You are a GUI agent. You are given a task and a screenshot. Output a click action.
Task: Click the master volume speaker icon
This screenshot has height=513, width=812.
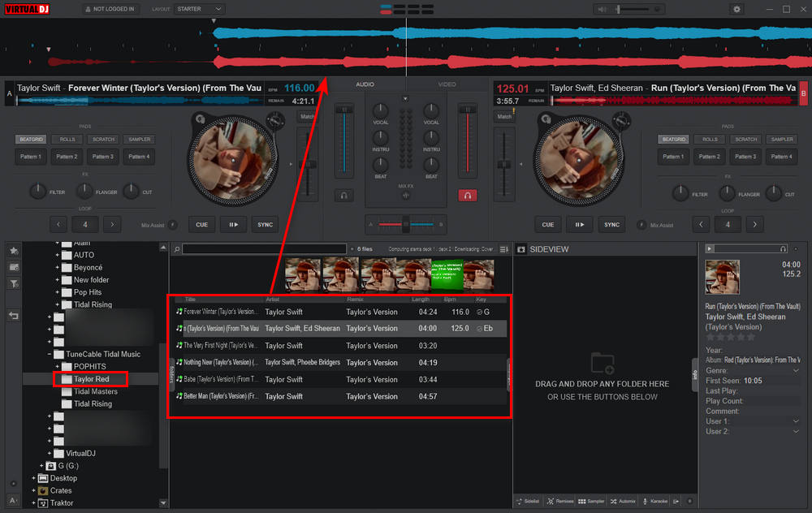[602, 9]
